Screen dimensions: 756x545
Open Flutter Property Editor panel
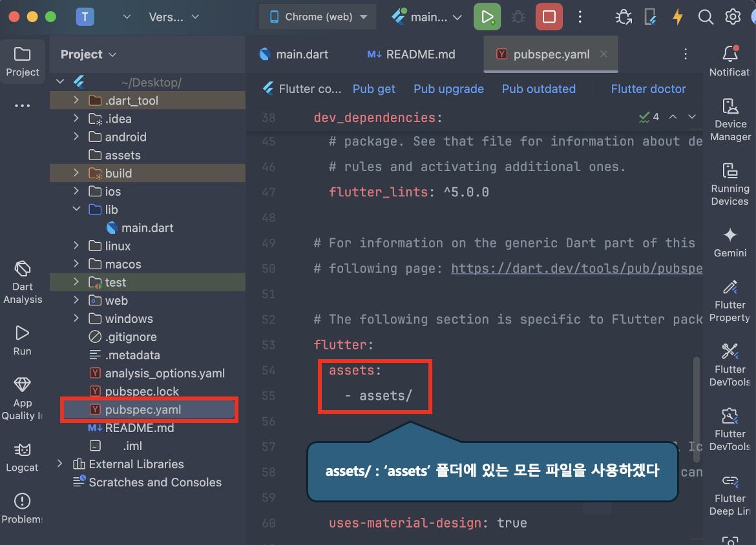click(730, 301)
